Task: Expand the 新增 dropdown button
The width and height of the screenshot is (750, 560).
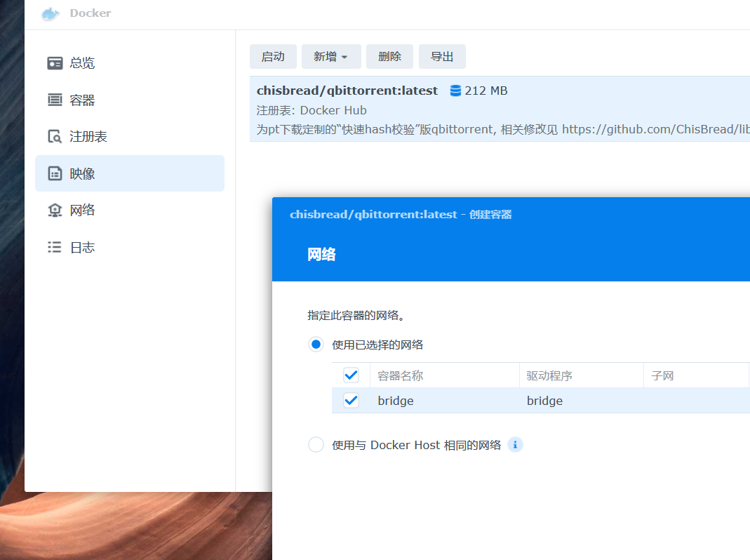Action: 330,56
